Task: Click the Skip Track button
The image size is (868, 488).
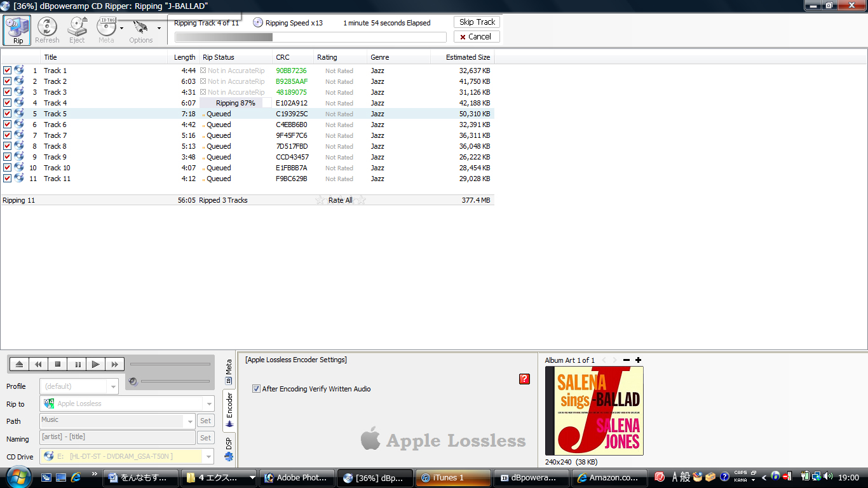Action: pos(477,22)
